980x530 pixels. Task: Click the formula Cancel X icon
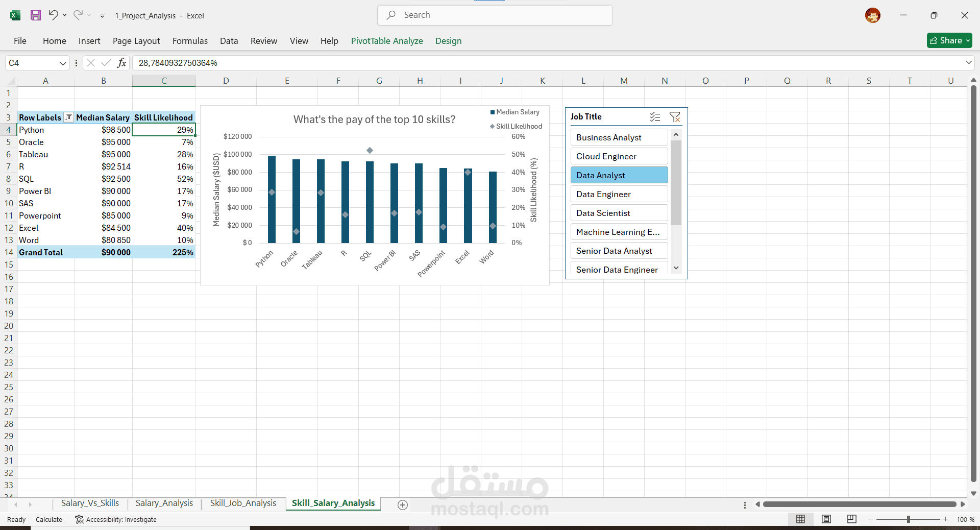click(91, 63)
